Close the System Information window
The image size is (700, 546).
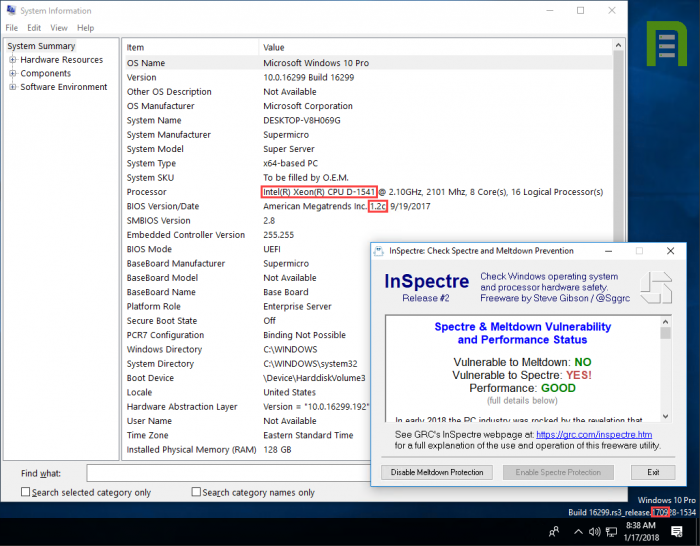click(x=612, y=10)
